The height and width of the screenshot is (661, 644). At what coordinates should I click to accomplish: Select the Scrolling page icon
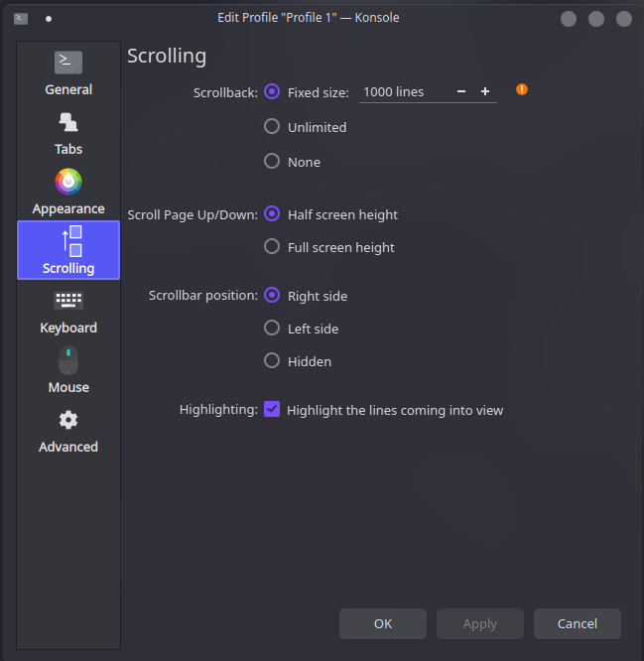click(68, 240)
